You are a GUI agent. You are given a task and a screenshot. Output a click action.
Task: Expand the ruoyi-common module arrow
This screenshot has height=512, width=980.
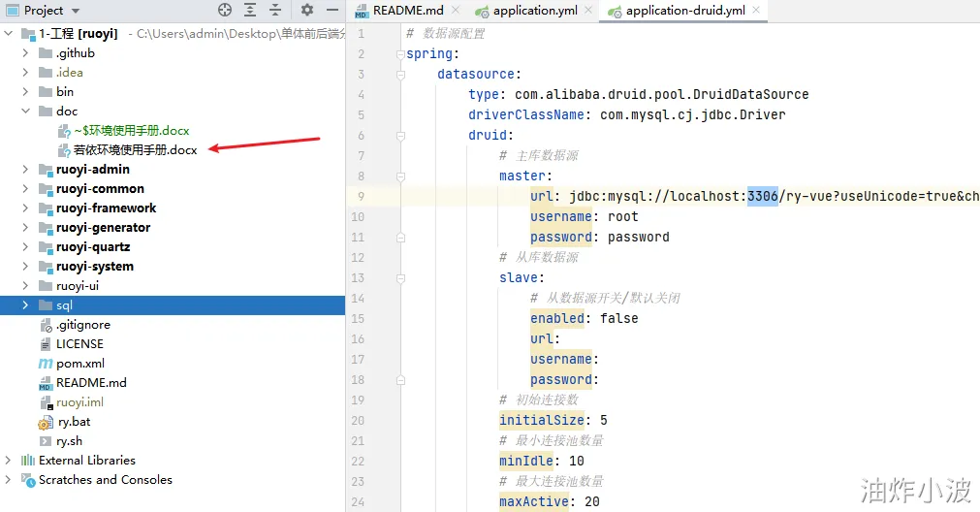click(x=25, y=189)
